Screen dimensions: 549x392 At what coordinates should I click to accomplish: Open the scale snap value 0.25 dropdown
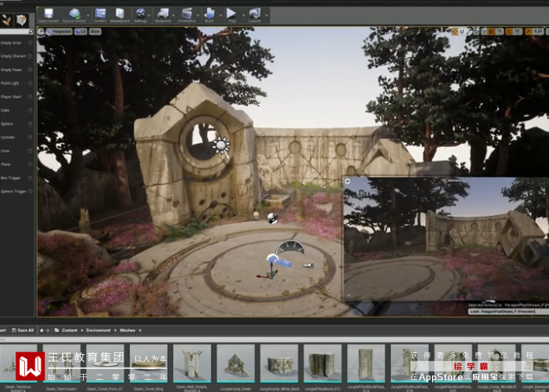(538, 31)
